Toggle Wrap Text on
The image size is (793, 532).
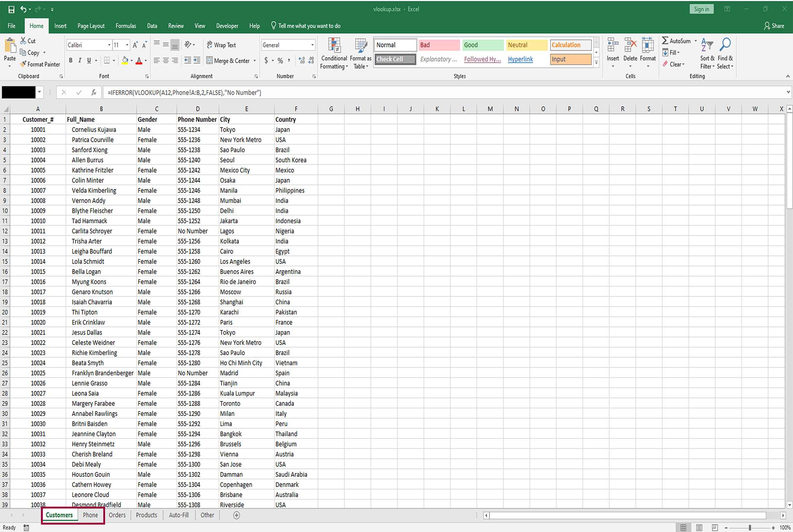221,45
